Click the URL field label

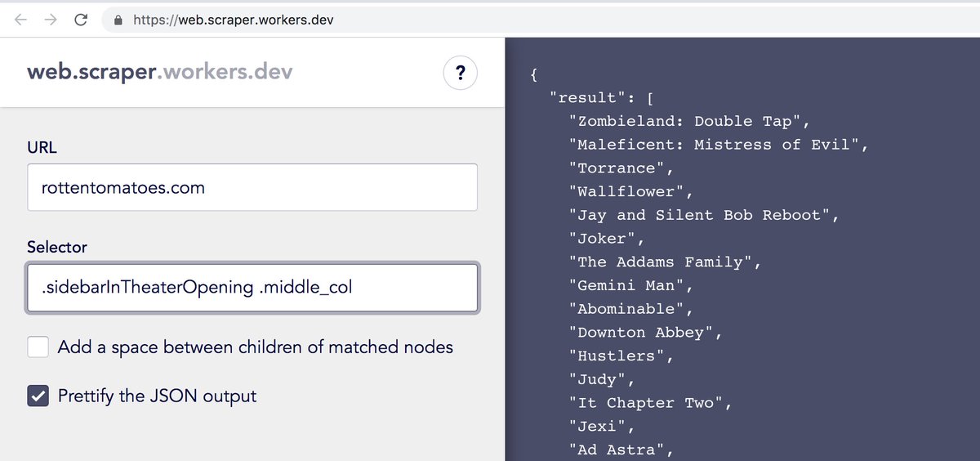coord(42,147)
